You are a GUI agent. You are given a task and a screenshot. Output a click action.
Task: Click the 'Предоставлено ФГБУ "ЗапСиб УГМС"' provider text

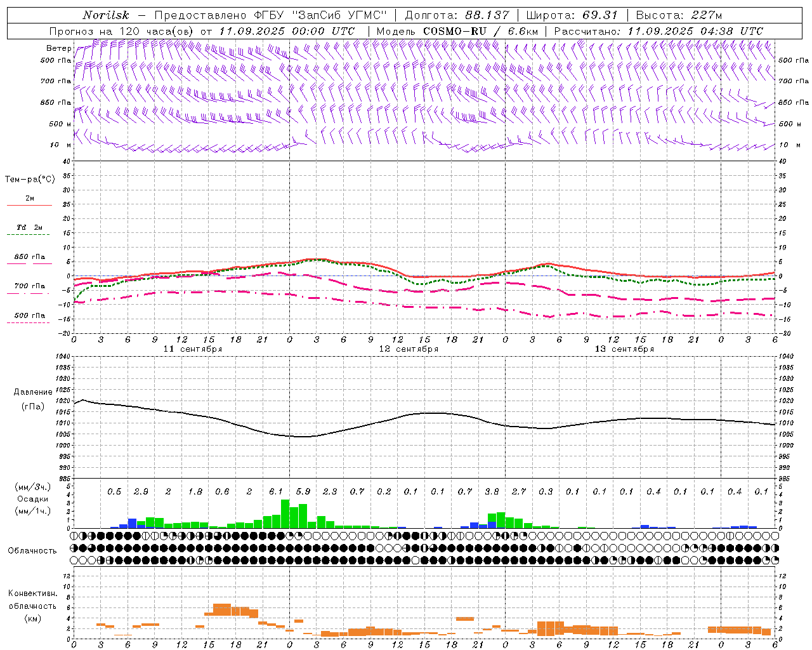coord(272,15)
